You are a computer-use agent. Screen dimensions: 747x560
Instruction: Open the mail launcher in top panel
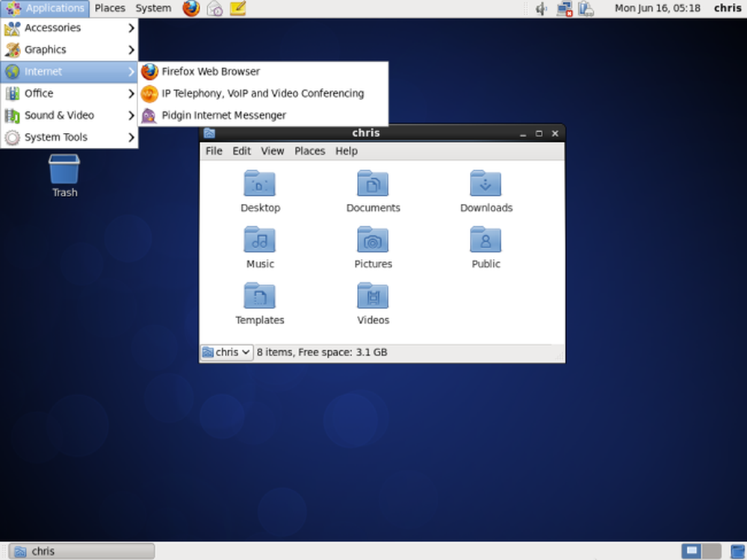point(215,8)
